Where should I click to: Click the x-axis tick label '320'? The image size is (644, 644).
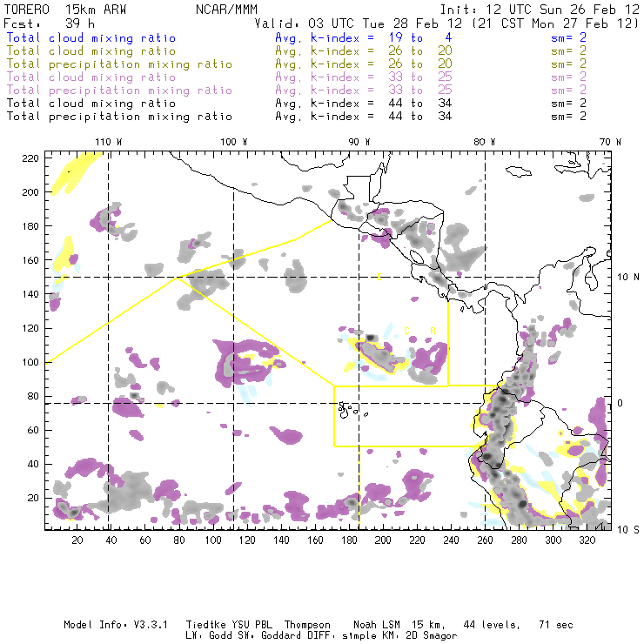pyautogui.click(x=587, y=540)
